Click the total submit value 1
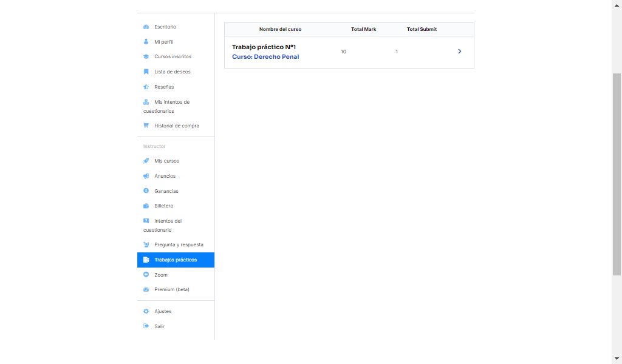Viewport: 622px width, 364px height. 397,52
